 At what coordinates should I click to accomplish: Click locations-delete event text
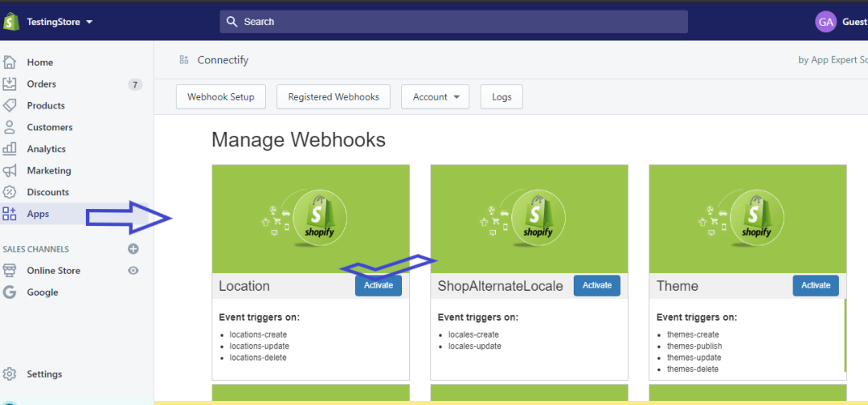pyautogui.click(x=259, y=358)
